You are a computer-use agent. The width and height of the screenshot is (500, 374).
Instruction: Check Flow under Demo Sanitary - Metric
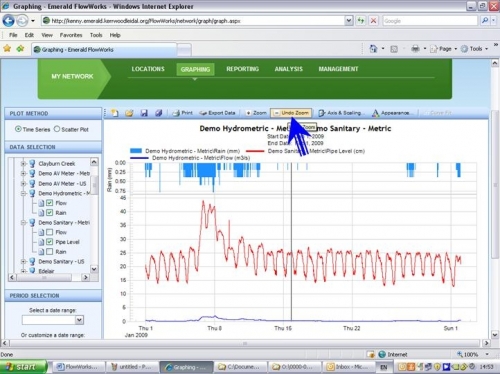pyautogui.click(x=49, y=232)
